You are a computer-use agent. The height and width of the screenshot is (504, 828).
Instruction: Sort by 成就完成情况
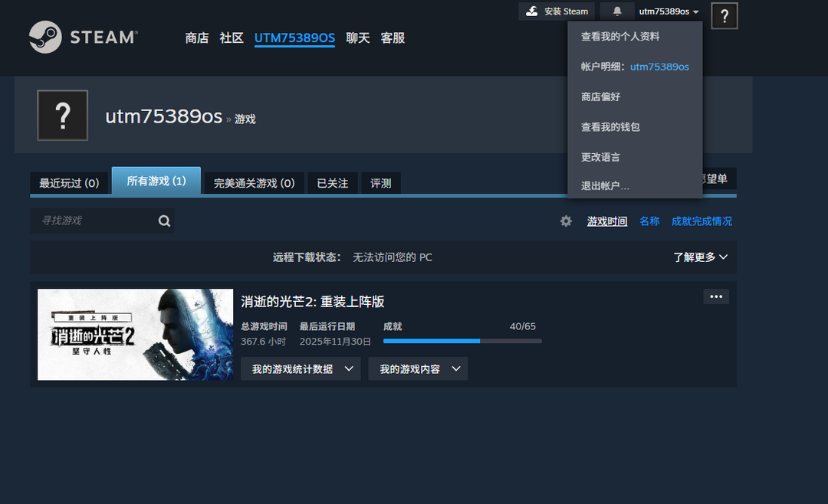click(701, 221)
